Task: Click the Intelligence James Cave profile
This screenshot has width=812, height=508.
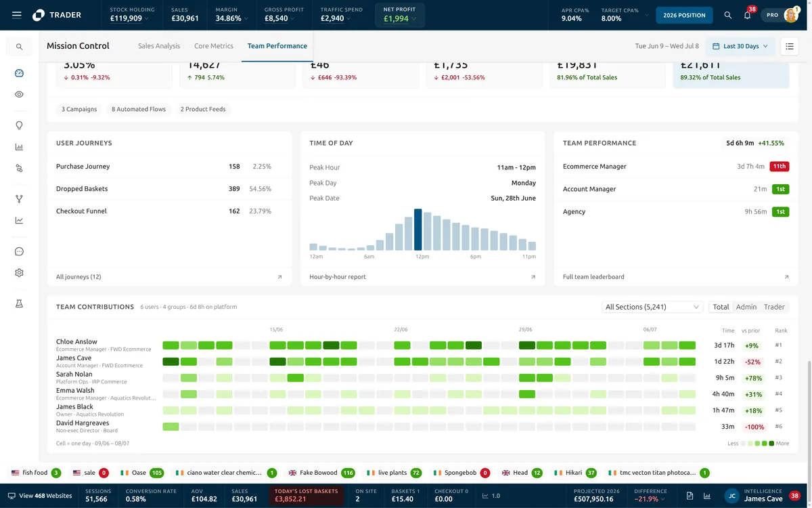Action: coord(762,496)
